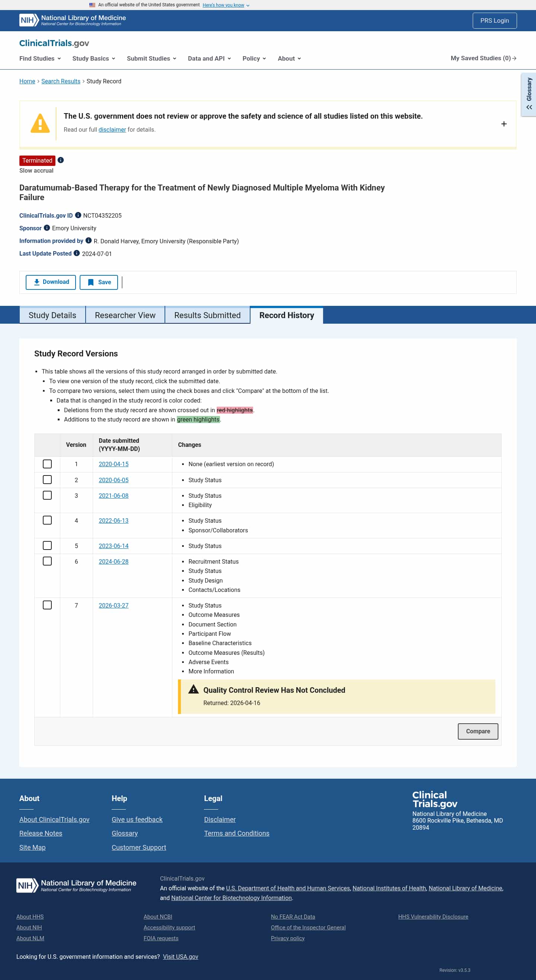Click the NIH National Library of Medicine header logo
Image resolution: width=536 pixels, height=980 pixels.
point(72,20)
